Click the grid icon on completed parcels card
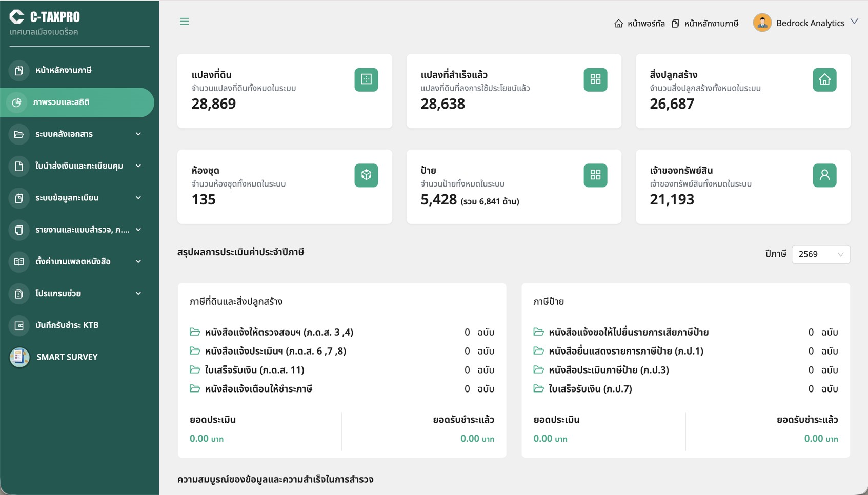Screen dimensions: 868x495 (595, 79)
